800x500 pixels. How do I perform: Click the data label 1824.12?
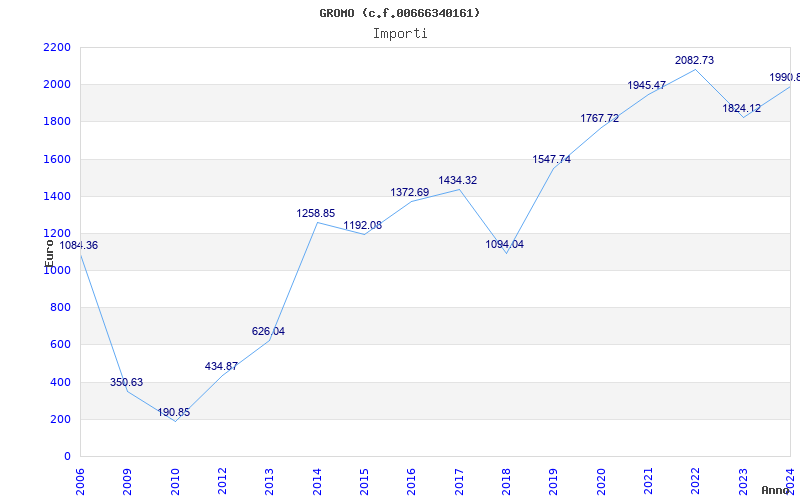point(741,108)
